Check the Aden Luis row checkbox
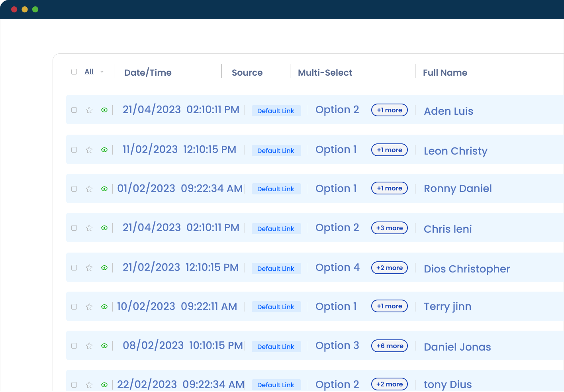 point(74,110)
